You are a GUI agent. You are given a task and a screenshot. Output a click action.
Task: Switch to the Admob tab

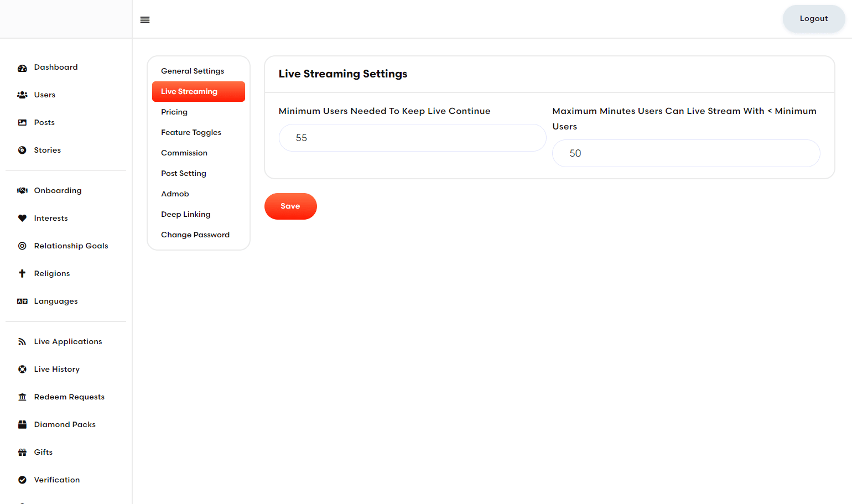click(x=199, y=194)
